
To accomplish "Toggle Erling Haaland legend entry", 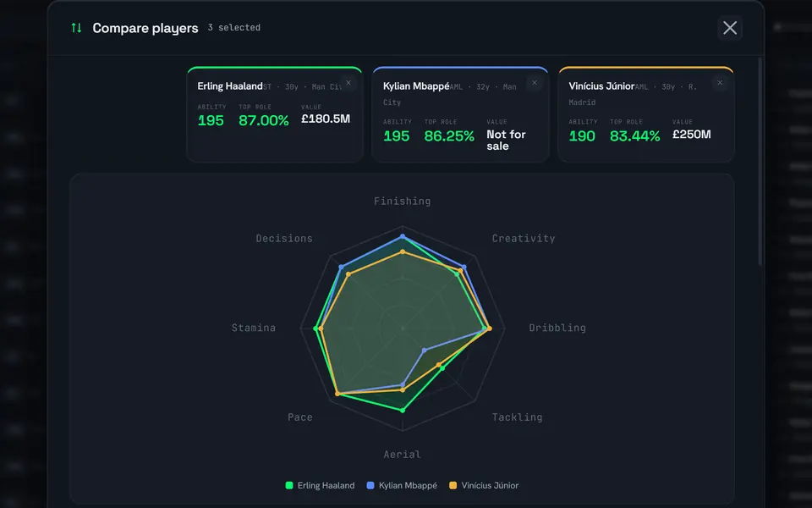I will (320, 486).
